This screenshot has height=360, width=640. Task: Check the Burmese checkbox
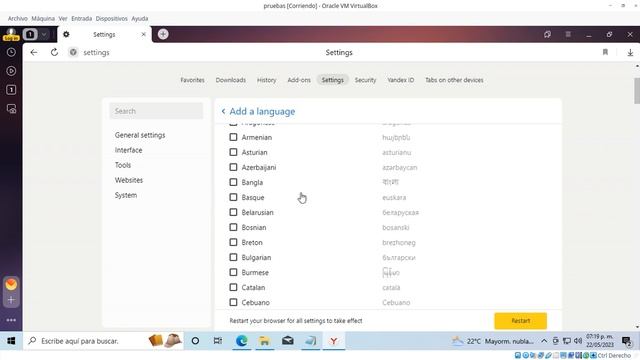pos(233,272)
